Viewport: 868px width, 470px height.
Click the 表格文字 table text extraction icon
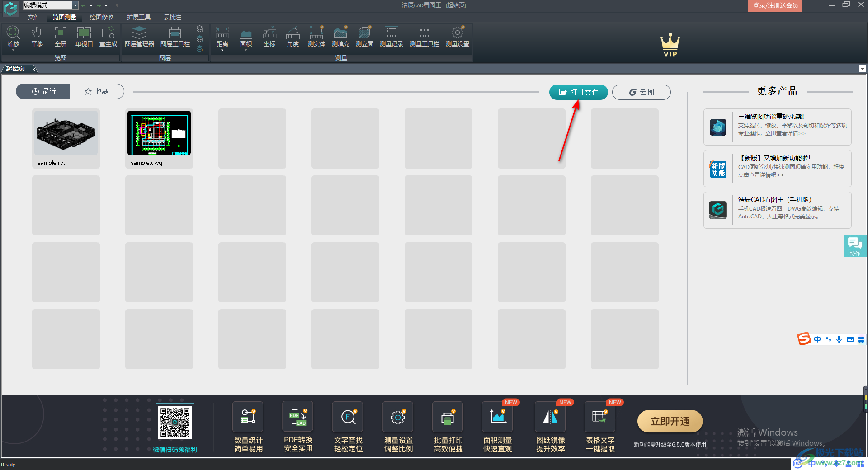pos(600,417)
